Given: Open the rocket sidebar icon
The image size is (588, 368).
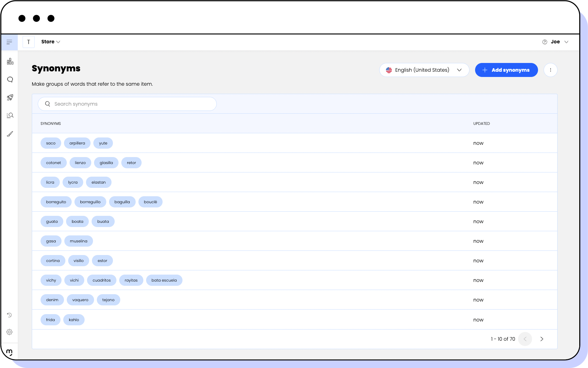Looking at the screenshot, I should click(10, 98).
